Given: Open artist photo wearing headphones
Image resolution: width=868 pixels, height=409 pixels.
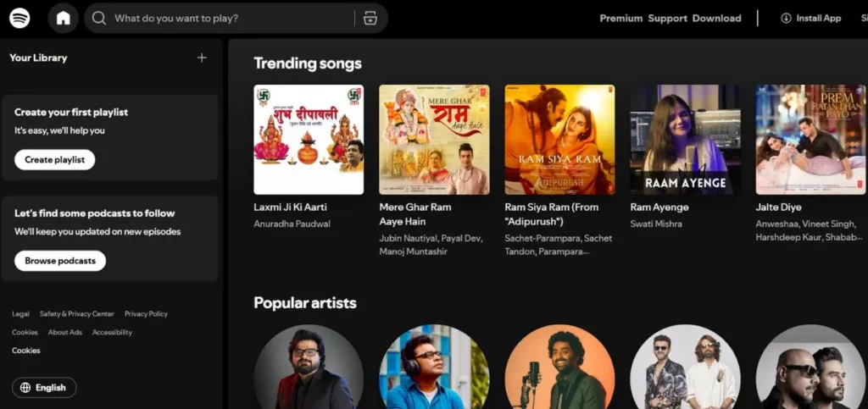Looking at the screenshot, I should pyautogui.click(x=434, y=367).
